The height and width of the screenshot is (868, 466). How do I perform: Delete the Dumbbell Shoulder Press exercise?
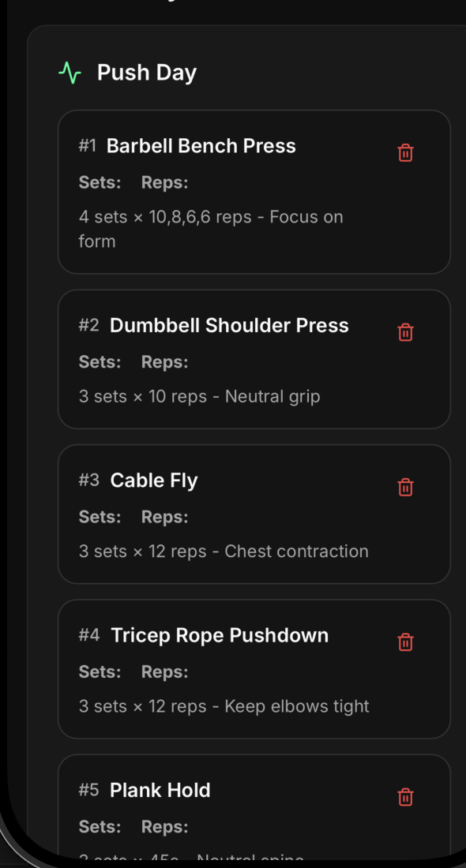[x=405, y=332]
